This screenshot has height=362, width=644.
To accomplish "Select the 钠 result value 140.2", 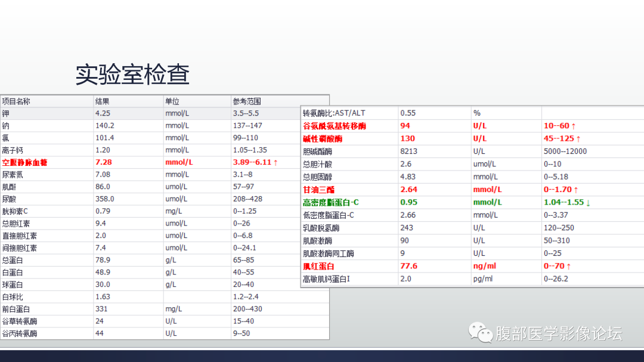I will 105,126.
